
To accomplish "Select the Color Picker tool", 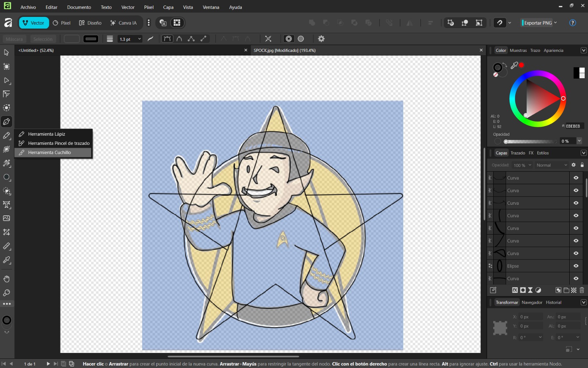I will (x=6, y=261).
